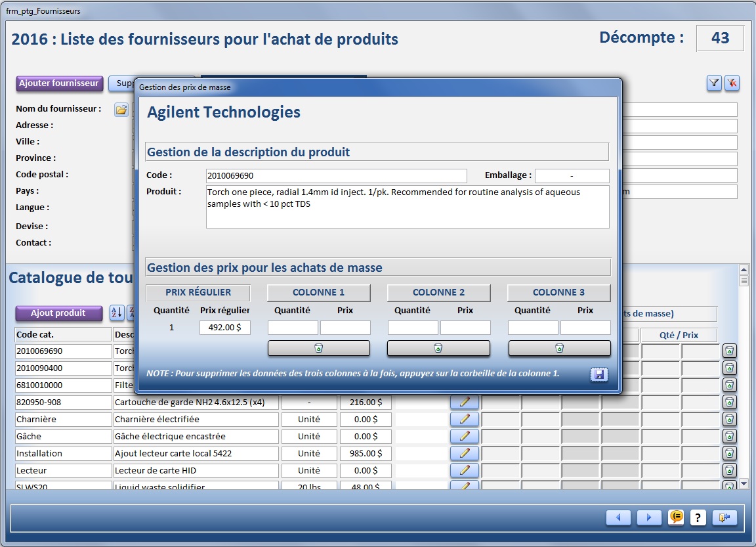Delete the 2010090400 row with trash icon

730,368
